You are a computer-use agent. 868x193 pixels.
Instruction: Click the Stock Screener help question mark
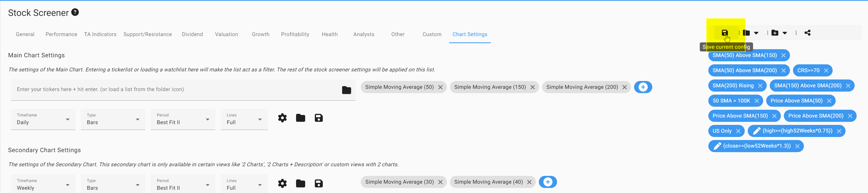(75, 12)
